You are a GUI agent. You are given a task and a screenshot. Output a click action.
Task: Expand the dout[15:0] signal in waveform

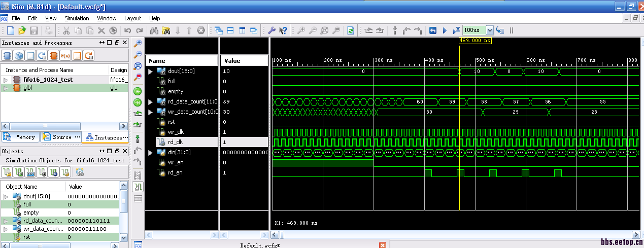point(150,72)
